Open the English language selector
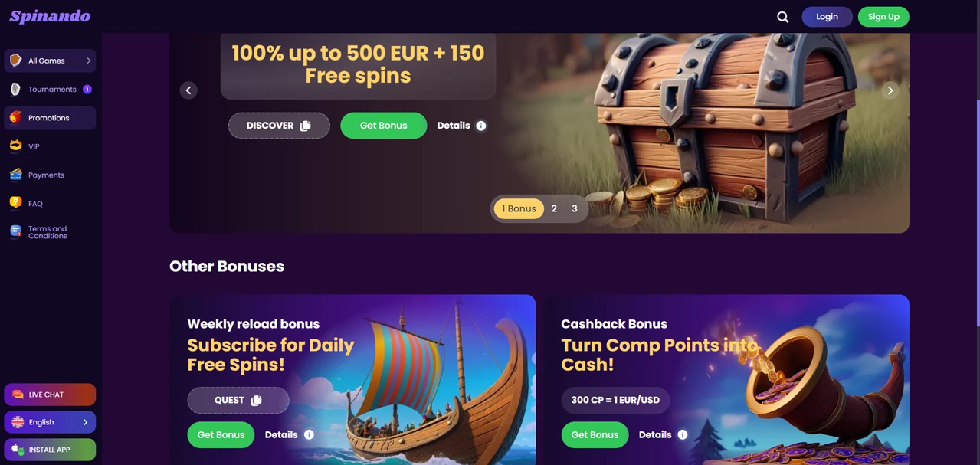 click(x=50, y=422)
